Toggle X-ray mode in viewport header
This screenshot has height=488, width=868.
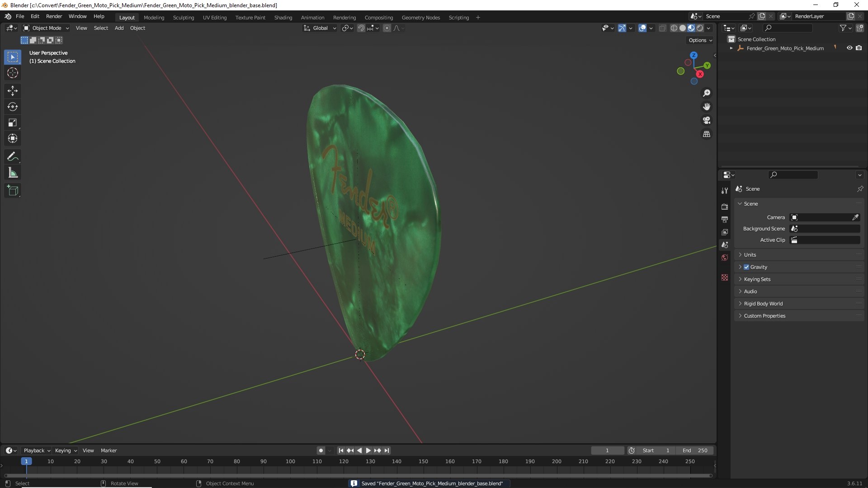[x=663, y=28]
